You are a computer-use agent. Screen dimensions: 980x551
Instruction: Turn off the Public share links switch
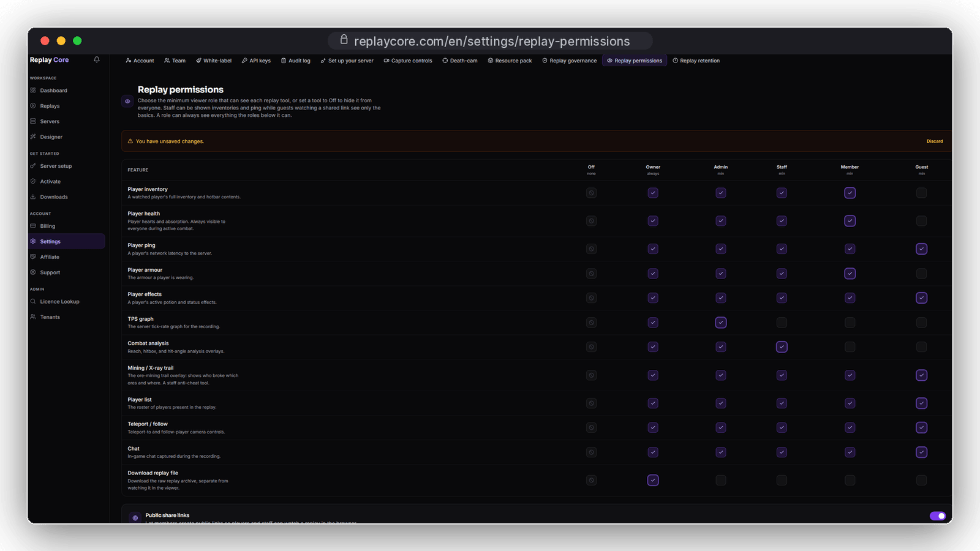click(x=938, y=516)
